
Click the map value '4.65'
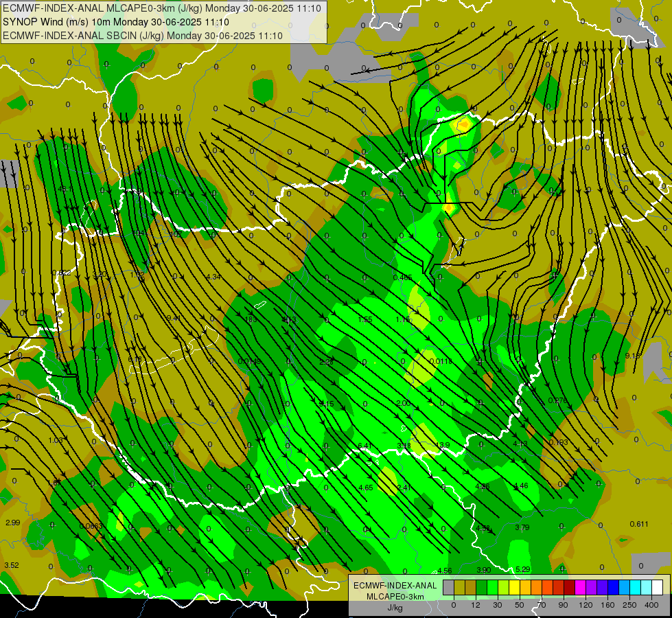[x=366, y=488]
